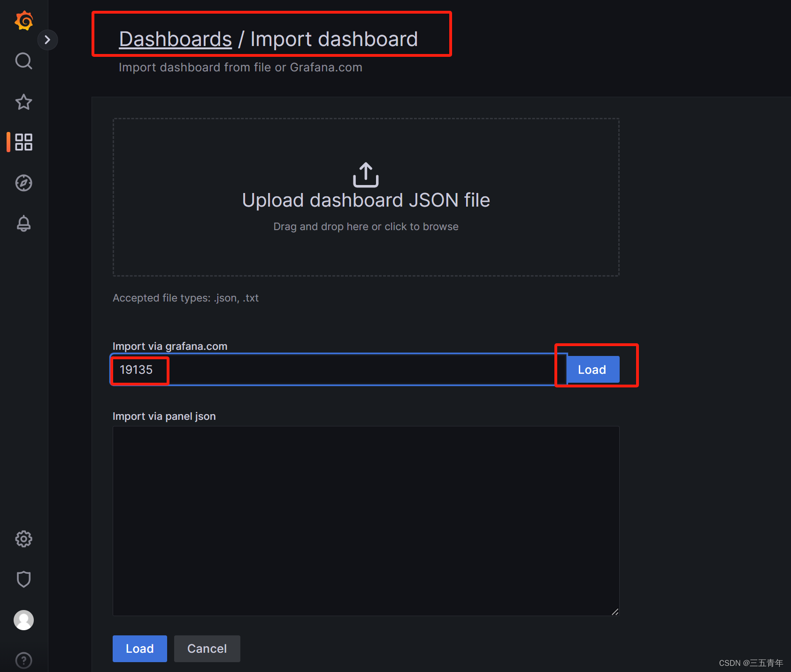
Task: Expand the sidebar with the chevron arrow
Action: coord(47,40)
